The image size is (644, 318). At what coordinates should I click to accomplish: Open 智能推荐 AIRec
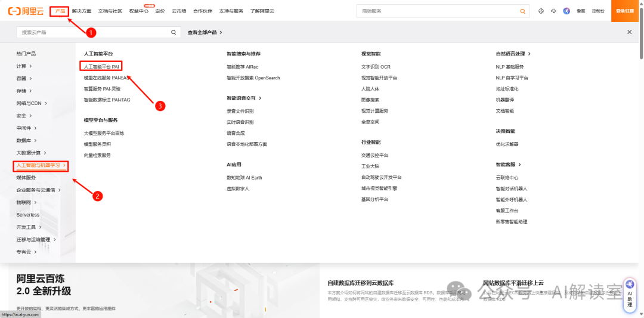click(242, 67)
